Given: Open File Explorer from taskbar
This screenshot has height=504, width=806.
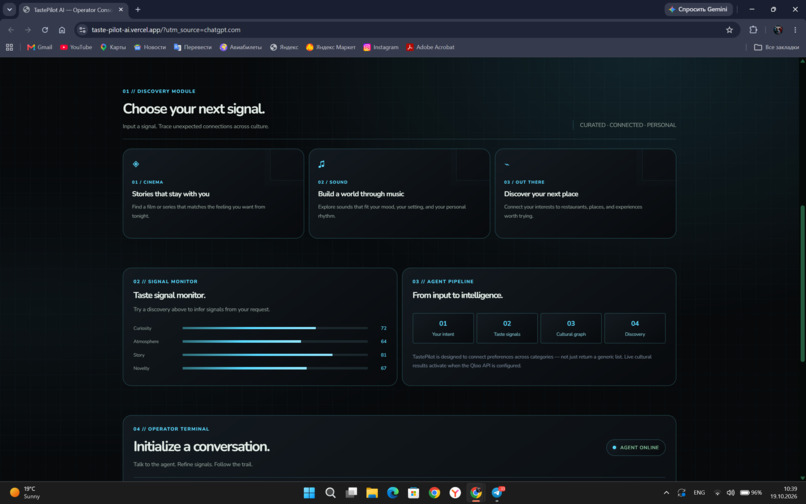Looking at the screenshot, I should 372,493.
